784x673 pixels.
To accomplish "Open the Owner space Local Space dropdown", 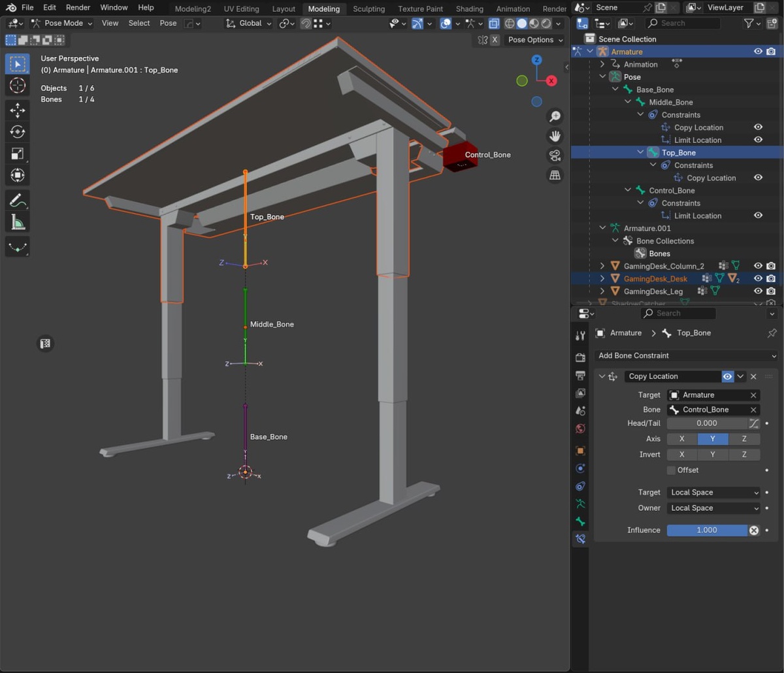I will click(x=713, y=508).
